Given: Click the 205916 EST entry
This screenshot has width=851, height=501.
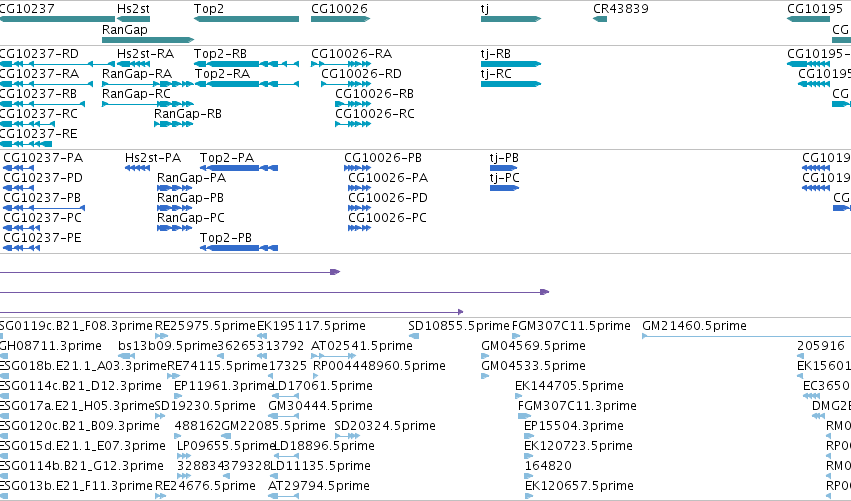Looking at the screenshot, I should [x=821, y=346].
